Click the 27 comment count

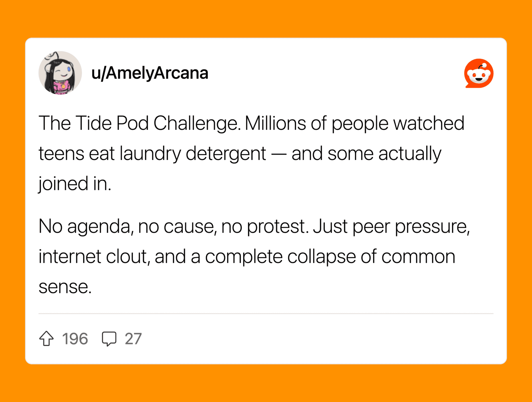[x=133, y=339]
